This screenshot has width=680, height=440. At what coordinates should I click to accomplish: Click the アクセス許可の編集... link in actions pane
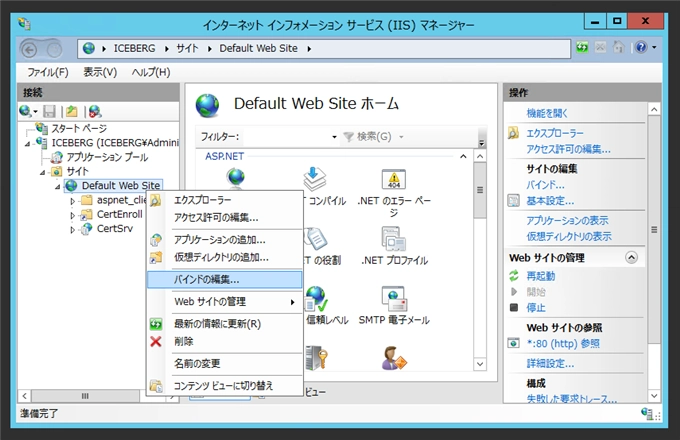(569, 150)
